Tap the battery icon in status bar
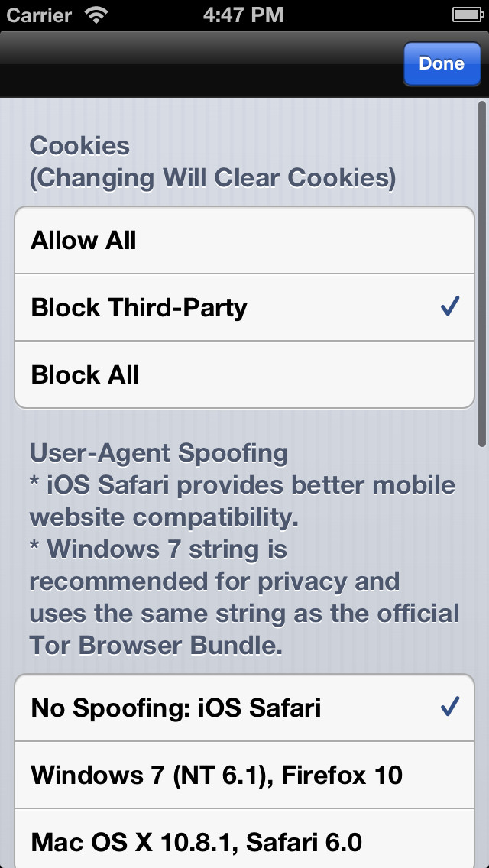 468,15
